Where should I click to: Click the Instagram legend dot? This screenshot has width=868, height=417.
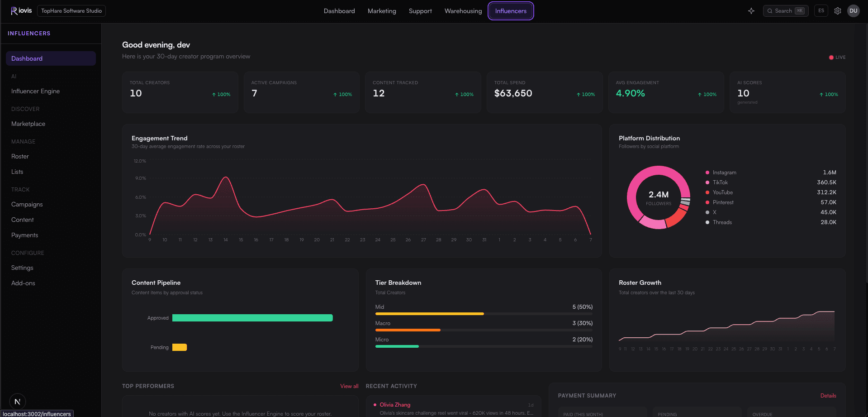(707, 173)
